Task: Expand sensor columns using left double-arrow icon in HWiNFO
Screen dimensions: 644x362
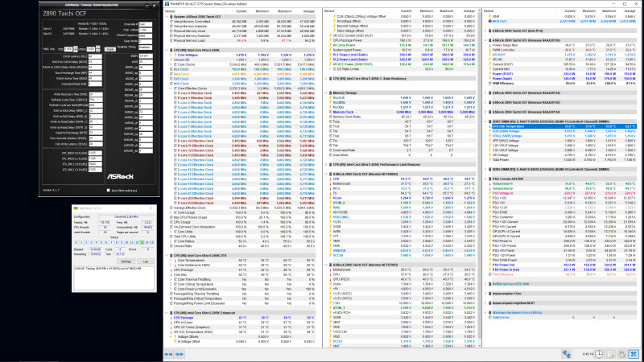Action: tap(169, 354)
